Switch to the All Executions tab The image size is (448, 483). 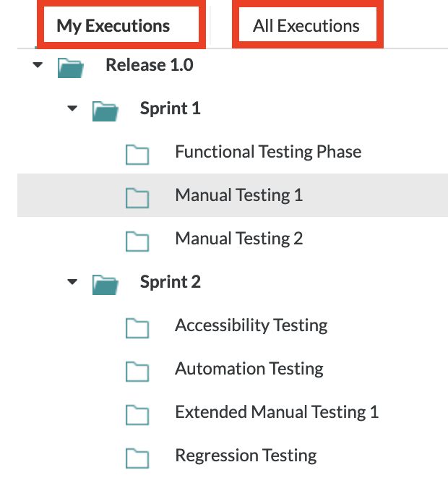tap(306, 27)
